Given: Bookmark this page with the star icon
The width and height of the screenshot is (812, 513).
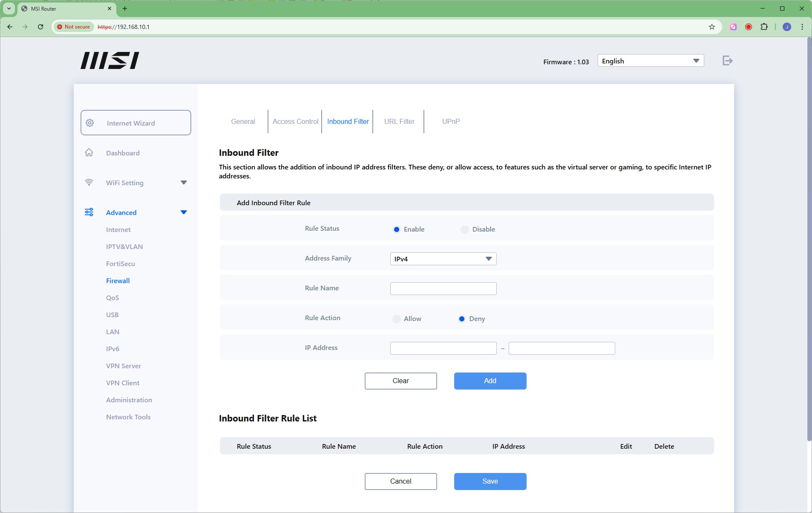Looking at the screenshot, I should tap(711, 27).
